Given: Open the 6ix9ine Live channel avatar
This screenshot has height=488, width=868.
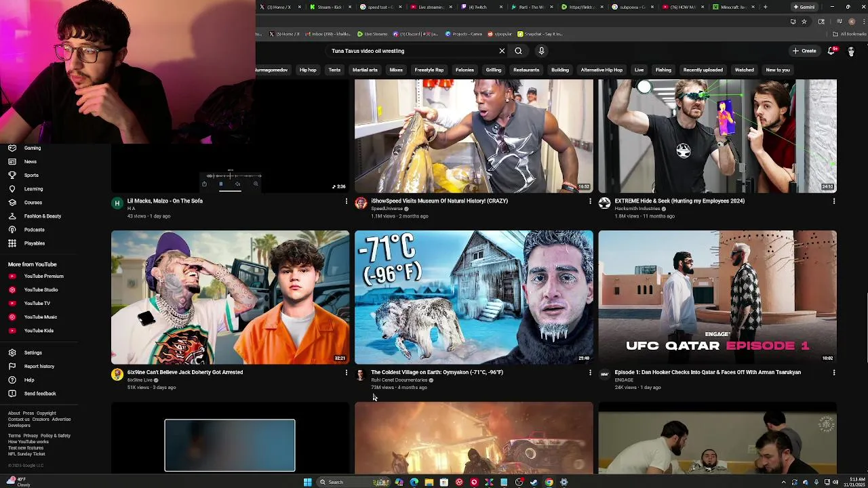Looking at the screenshot, I should [x=117, y=374].
